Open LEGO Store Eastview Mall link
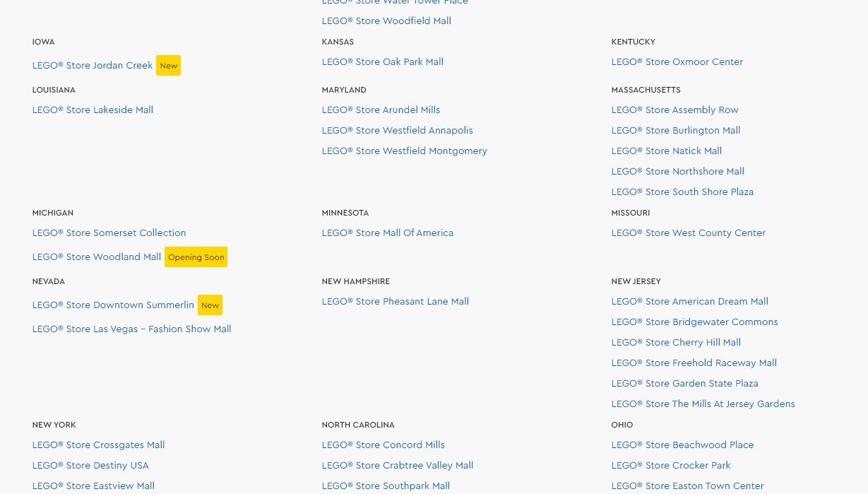This screenshot has height=494, width=868. coord(93,486)
